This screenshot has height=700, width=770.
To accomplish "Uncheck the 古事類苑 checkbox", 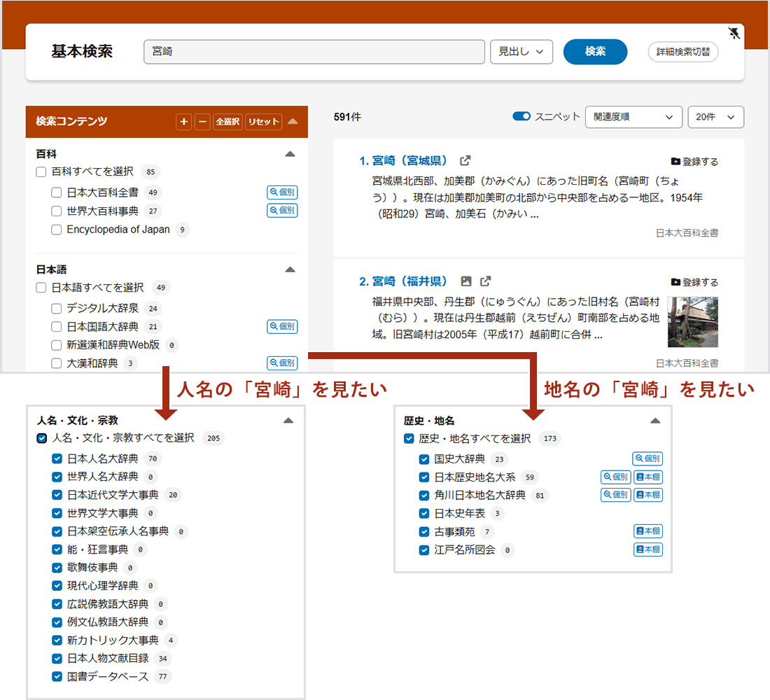I will point(424,531).
